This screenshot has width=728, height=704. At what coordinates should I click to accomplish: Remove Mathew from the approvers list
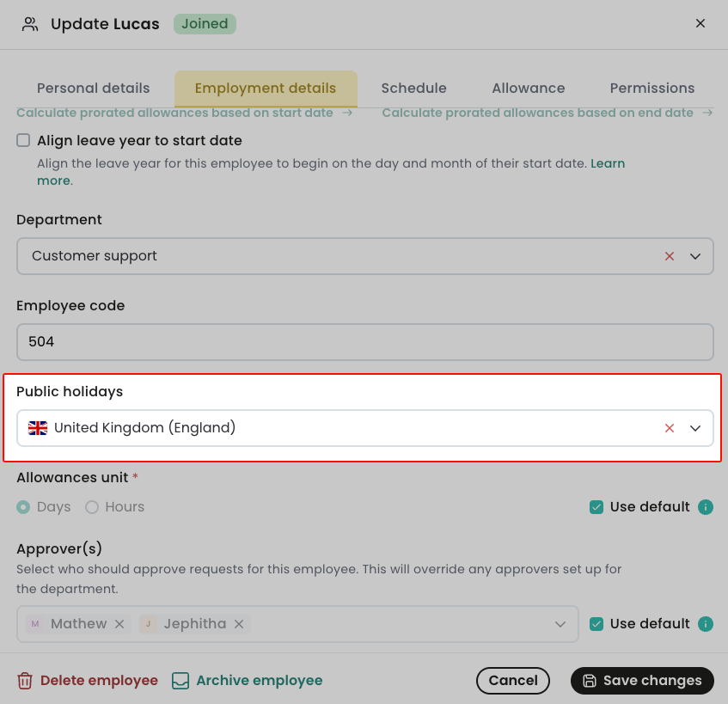[x=118, y=623]
